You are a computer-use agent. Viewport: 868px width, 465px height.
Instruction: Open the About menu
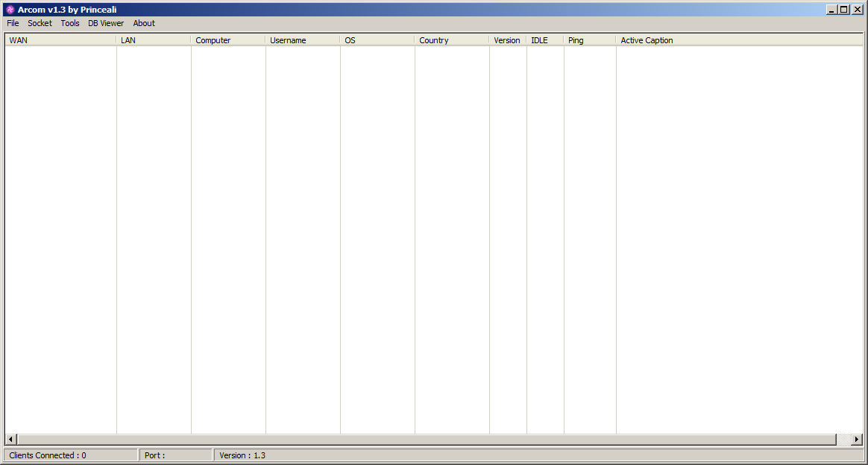(144, 23)
